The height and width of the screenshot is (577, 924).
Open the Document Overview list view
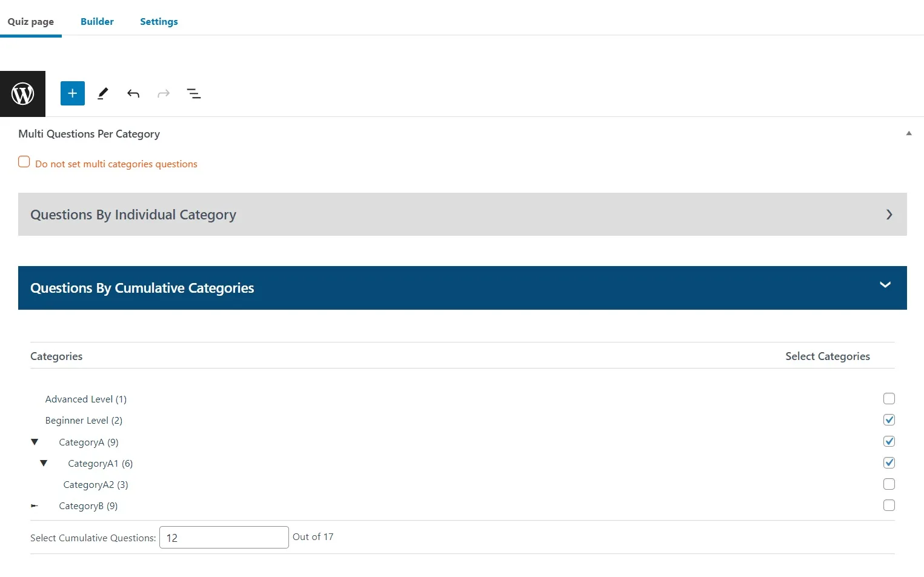click(193, 93)
